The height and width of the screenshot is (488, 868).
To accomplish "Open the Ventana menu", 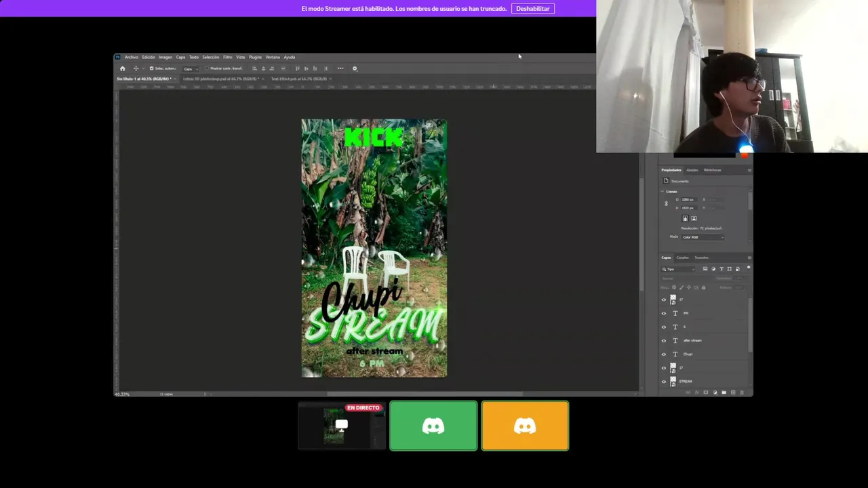I will [273, 57].
